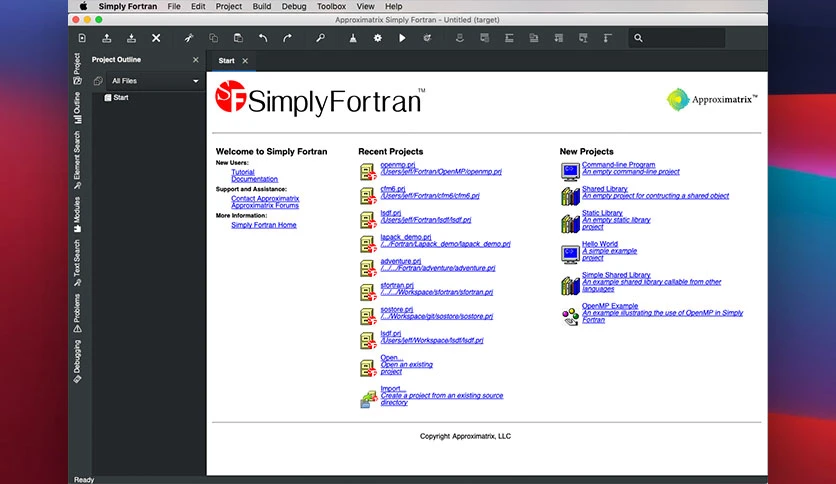Click the Clean project broom icon
This screenshot has width=836, height=484.
tap(353, 38)
